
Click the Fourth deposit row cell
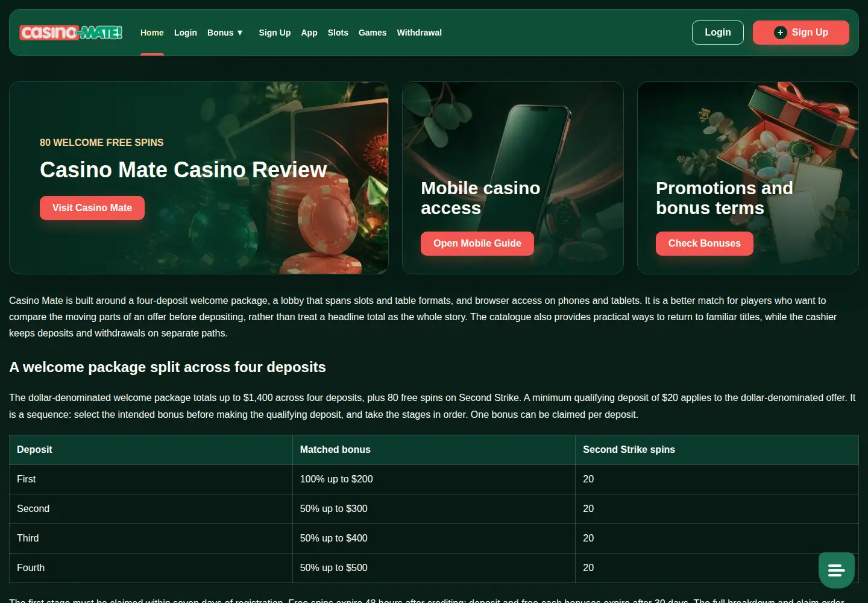[x=151, y=568]
